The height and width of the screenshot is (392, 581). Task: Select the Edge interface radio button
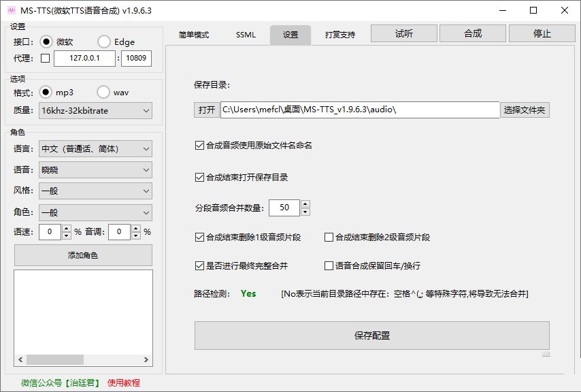[103, 42]
